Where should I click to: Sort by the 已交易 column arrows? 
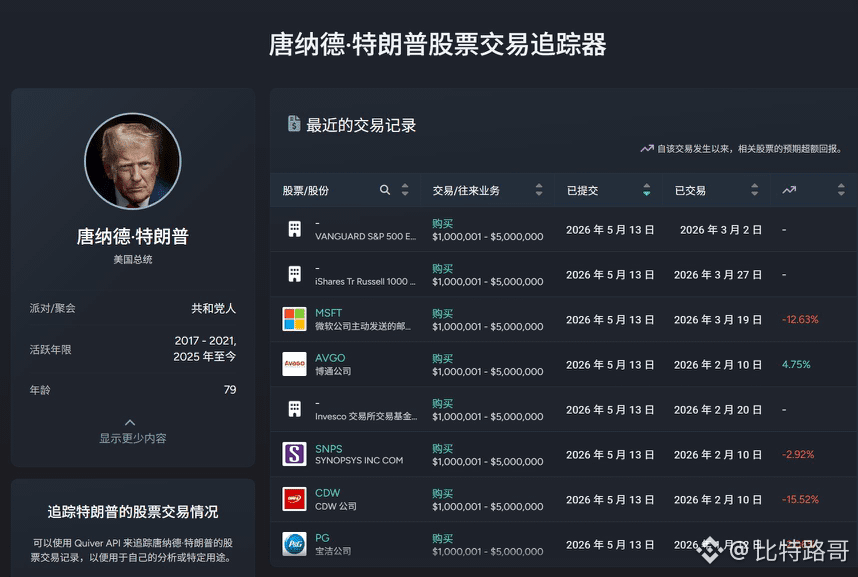755,190
